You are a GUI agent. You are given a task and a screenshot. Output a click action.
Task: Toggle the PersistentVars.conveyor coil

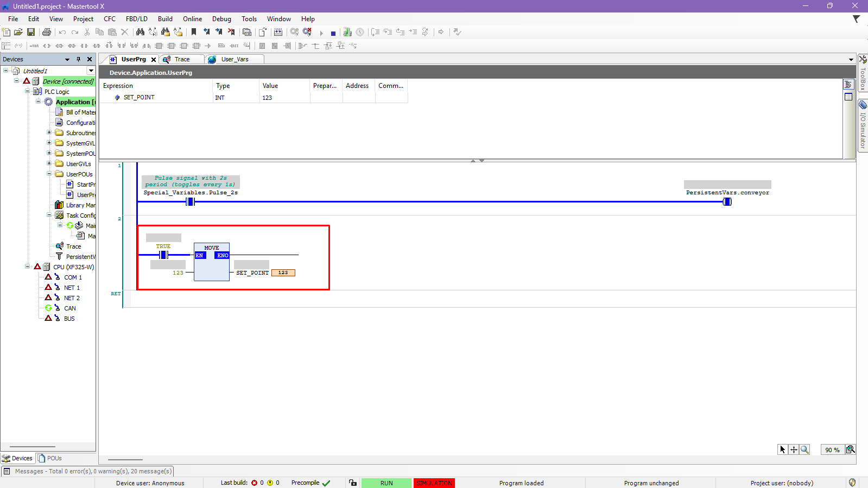pos(727,201)
